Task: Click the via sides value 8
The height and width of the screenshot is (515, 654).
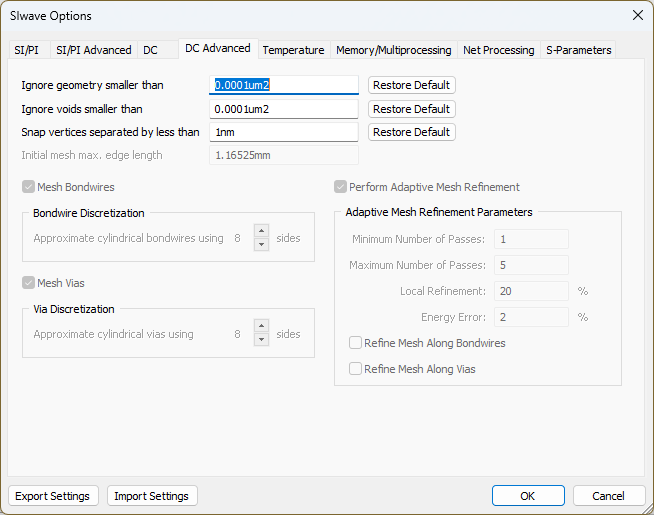Action: [x=237, y=334]
